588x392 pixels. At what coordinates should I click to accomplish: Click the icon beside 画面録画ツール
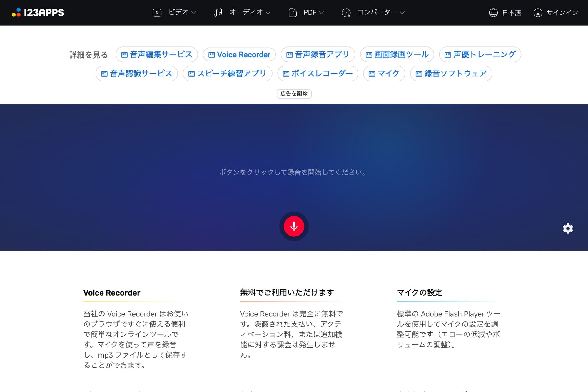pos(369,55)
